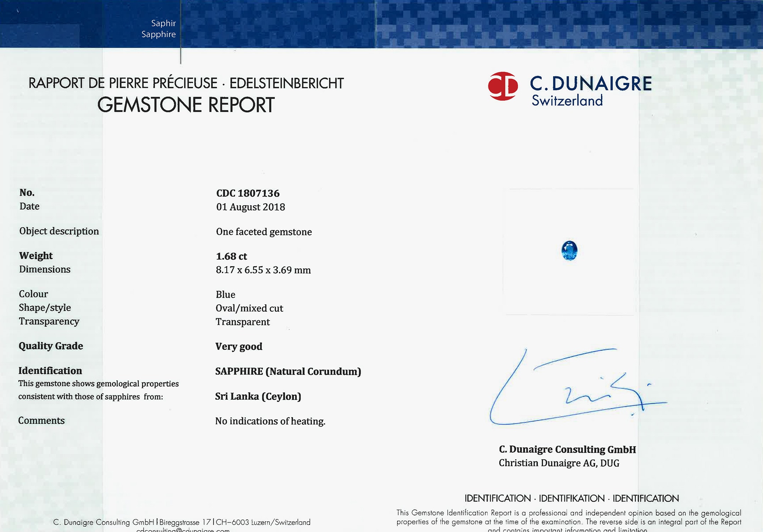Click the IDENTIFICATION disclaimer heading

[x=572, y=498]
